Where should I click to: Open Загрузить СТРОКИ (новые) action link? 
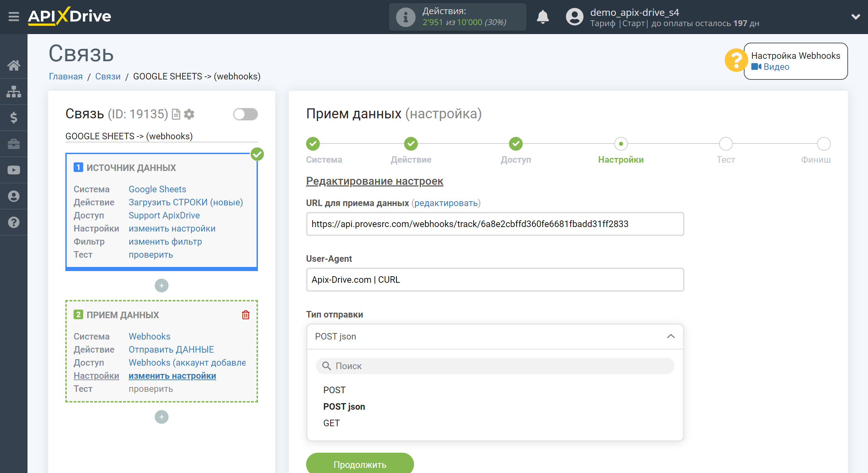[x=186, y=202]
